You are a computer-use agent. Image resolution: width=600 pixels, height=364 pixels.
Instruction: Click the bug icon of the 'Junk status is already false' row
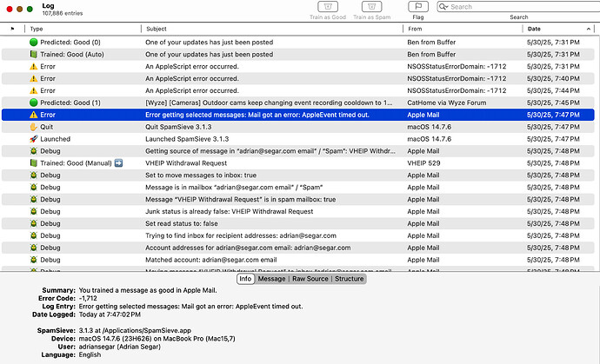34,211
